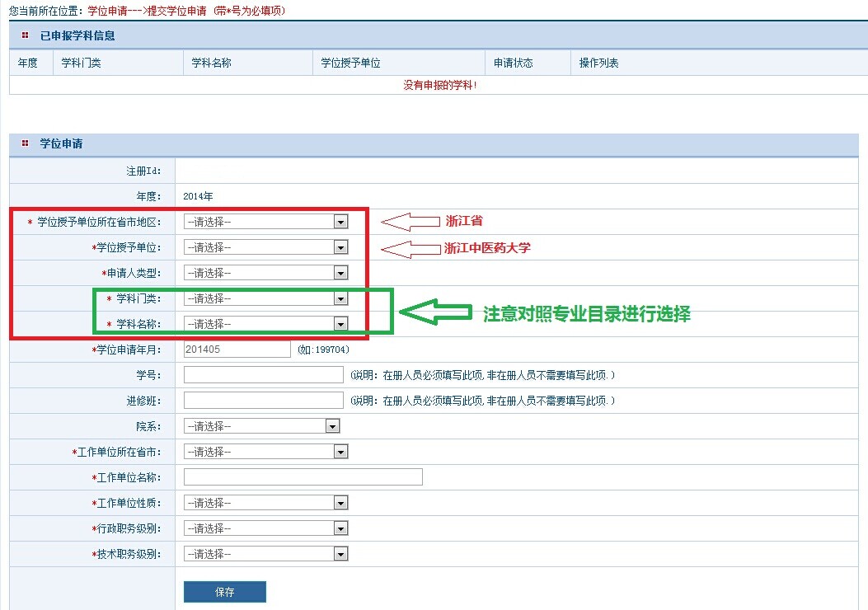Image resolution: width=868 pixels, height=610 pixels.
Task: Select a 学科门类 from dropdown
Action: coord(265,298)
